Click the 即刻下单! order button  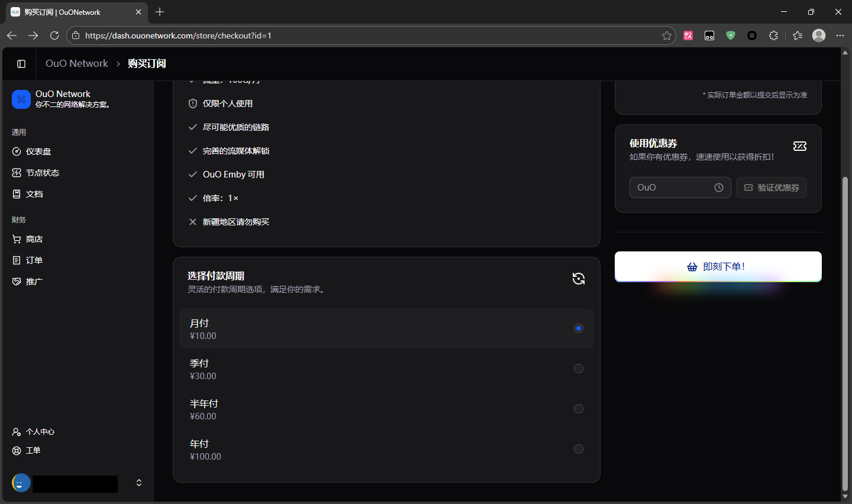point(718,267)
